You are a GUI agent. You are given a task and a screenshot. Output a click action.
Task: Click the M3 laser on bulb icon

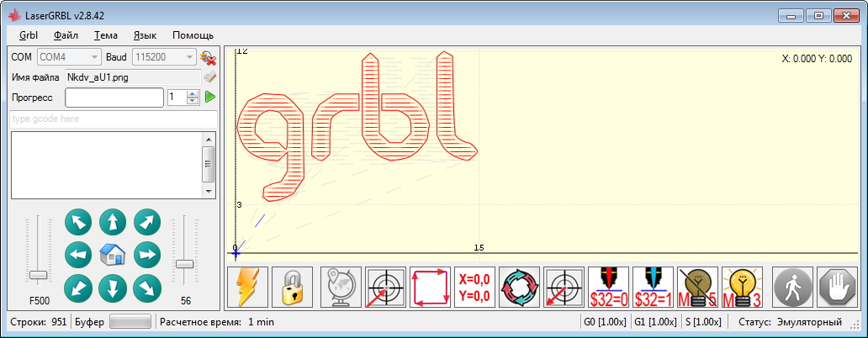pyautogui.click(x=742, y=288)
